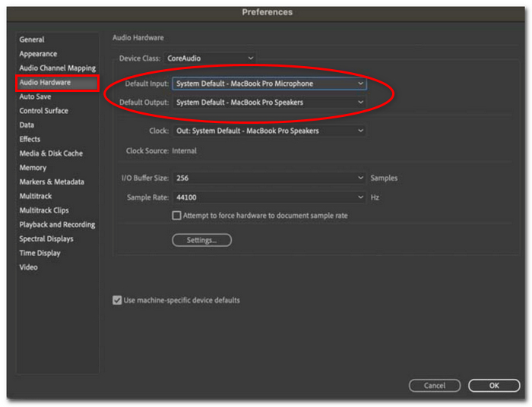The height and width of the screenshot is (407, 532).
Task: Click the Samples unit label
Action: point(384,178)
